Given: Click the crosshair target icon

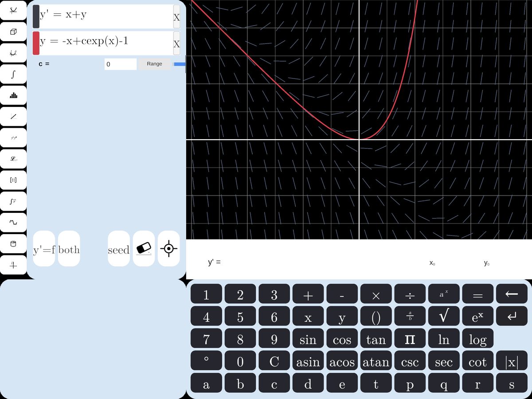Looking at the screenshot, I should pyautogui.click(x=169, y=249).
